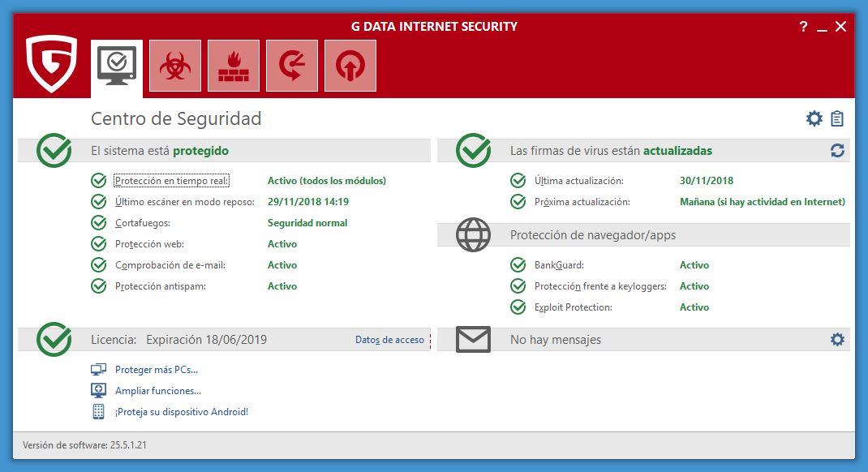Click ¡Proteja su dispositivo Android! link

182,412
